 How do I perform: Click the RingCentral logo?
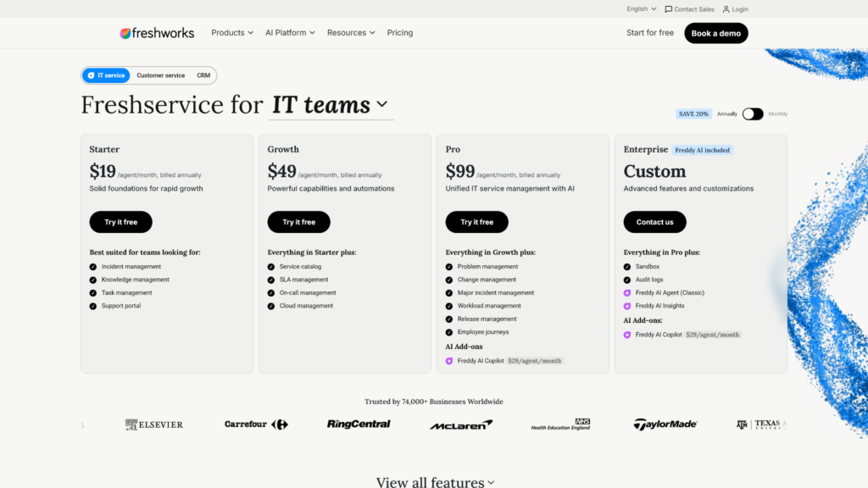(x=359, y=424)
